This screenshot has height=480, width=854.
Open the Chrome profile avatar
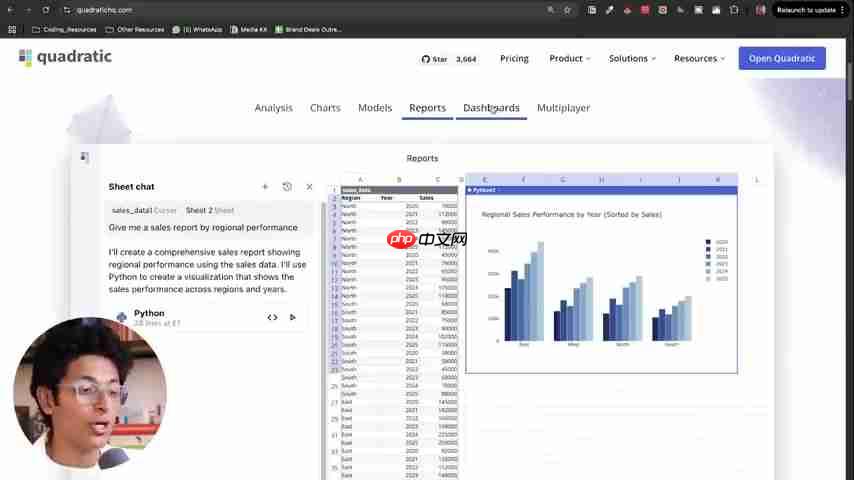[760, 10]
